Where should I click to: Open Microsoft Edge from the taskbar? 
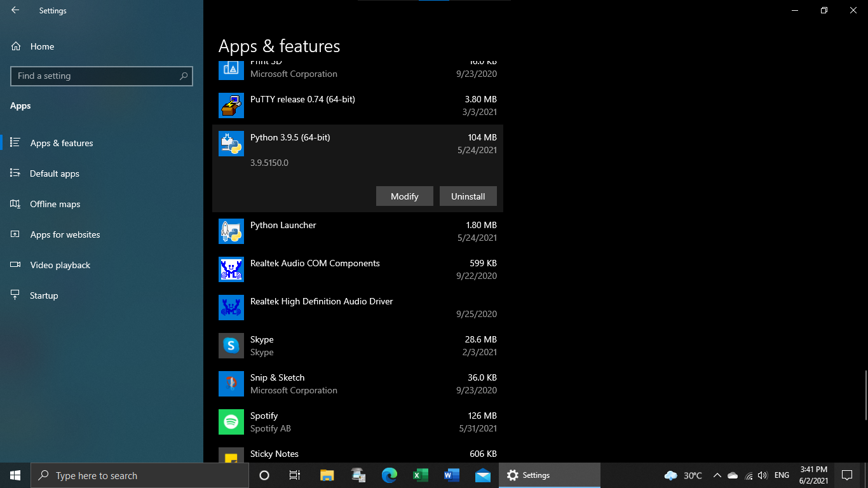[388, 475]
